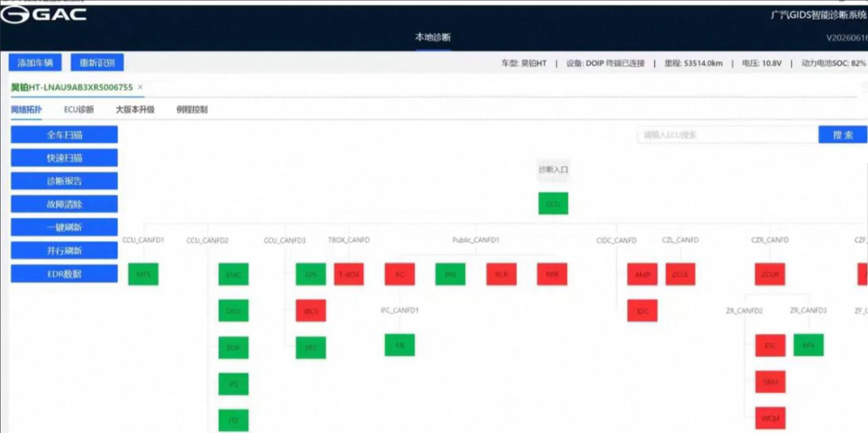868x433 pixels.
Task: Click the GAC logo
Action: [43, 15]
